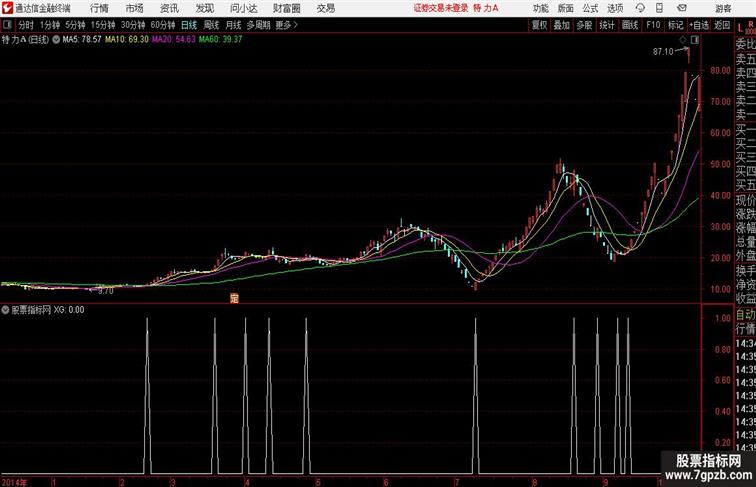Screen dimensions: 756x487
Task: Open the 行情 menu
Action: click(99, 8)
